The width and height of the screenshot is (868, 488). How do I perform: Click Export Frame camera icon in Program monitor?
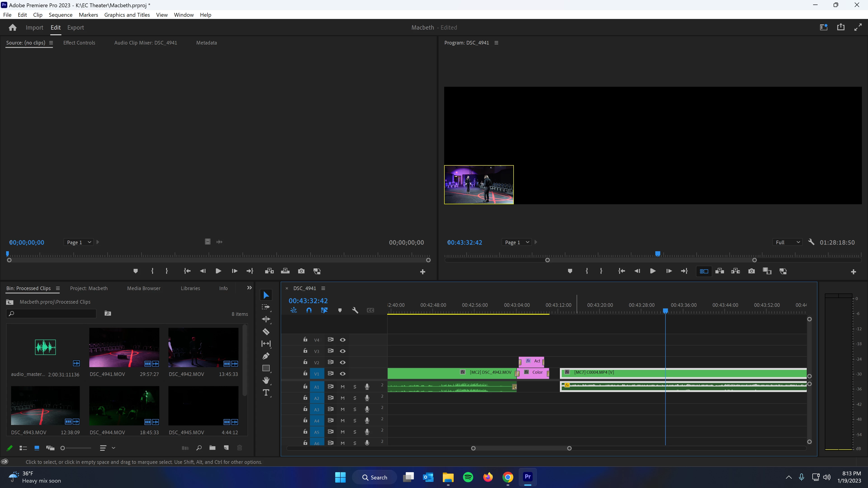point(751,271)
